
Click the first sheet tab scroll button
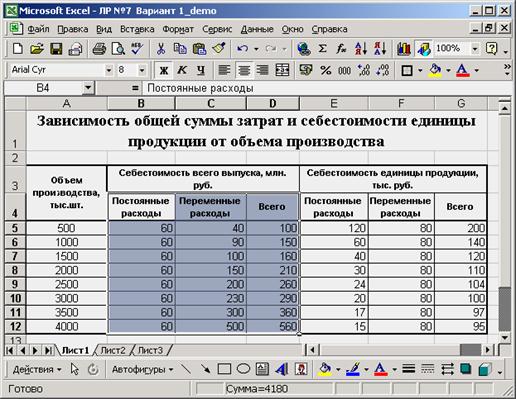[x=10, y=350]
